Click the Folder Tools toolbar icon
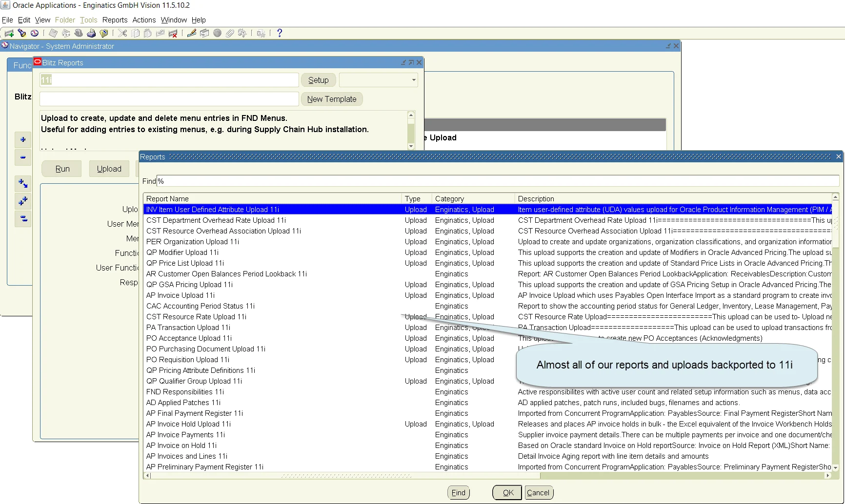The height and width of the screenshot is (504, 845). tap(242, 33)
